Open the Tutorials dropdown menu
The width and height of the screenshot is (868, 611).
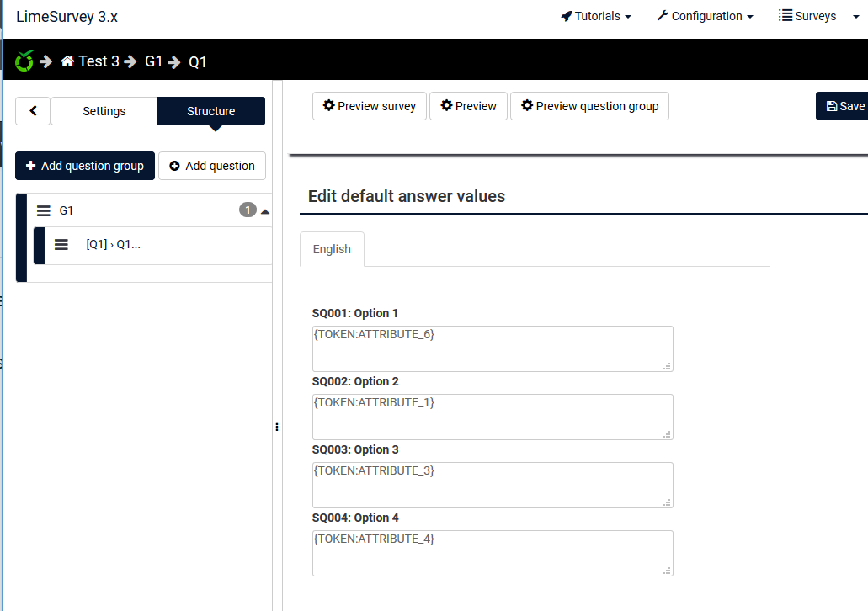(596, 16)
